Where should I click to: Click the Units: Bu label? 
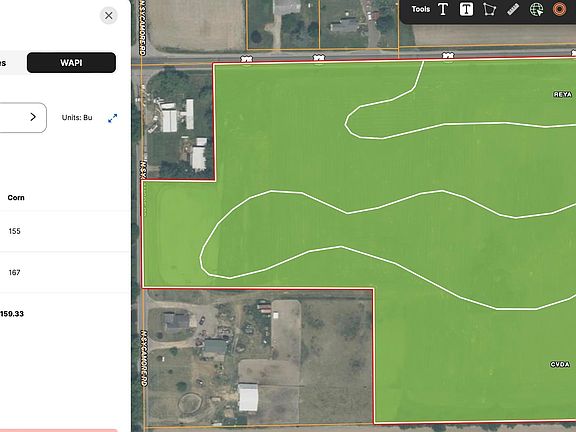coord(77,118)
